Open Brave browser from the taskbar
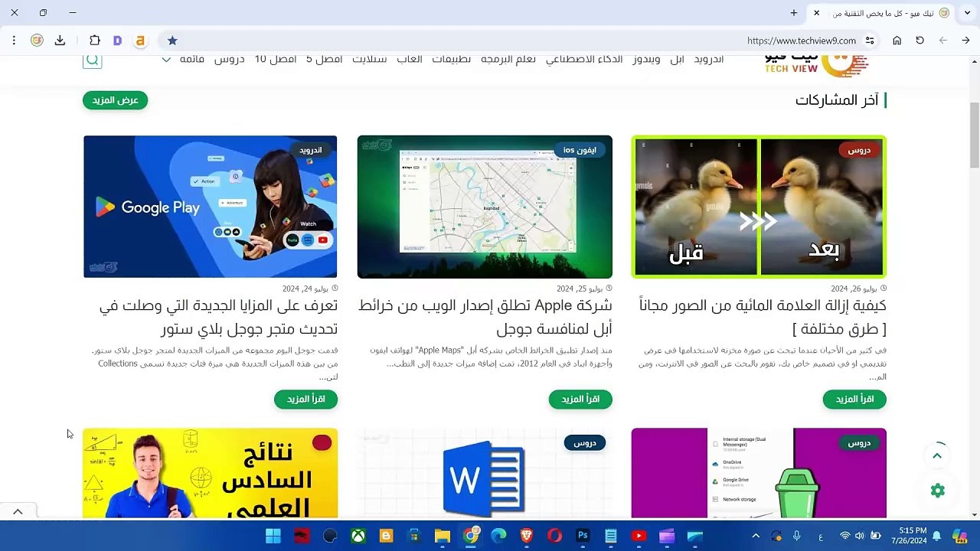Screen dimensions: 980x551 527,536
